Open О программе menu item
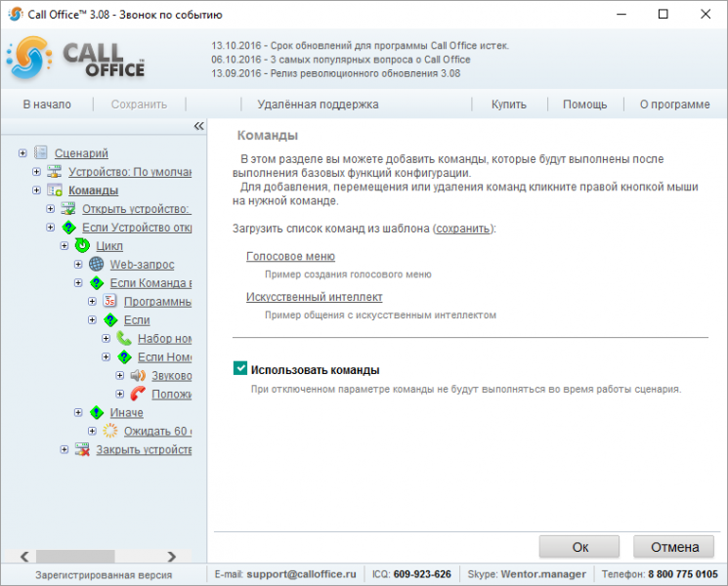 (x=674, y=105)
